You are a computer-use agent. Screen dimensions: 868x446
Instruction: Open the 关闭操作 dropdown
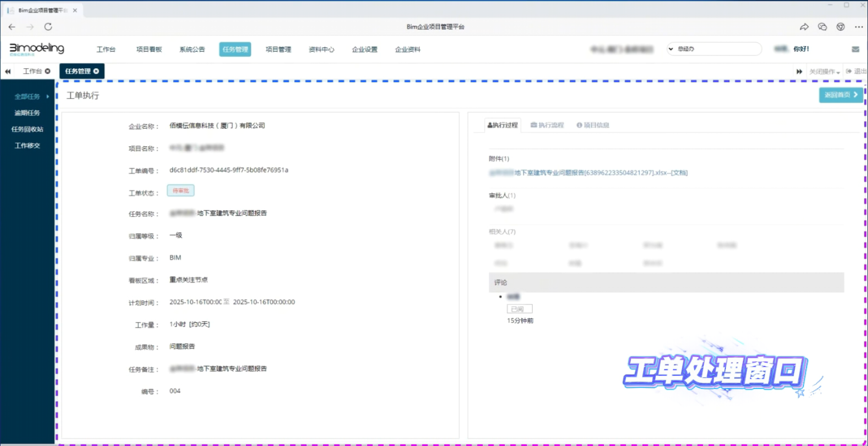824,72
